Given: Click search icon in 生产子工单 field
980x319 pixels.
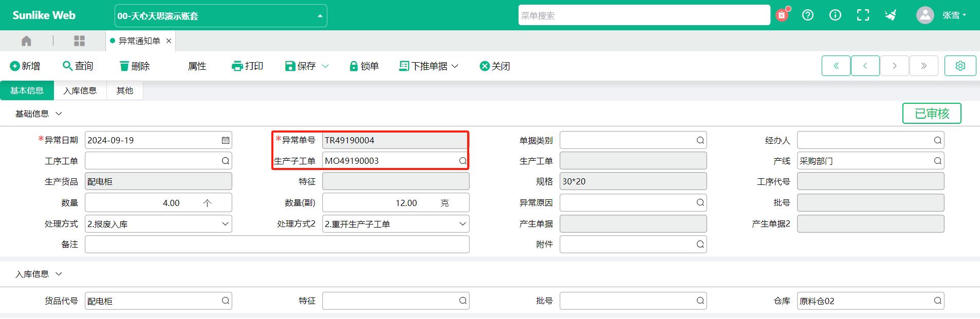Looking at the screenshot, I should pos(463,161).
